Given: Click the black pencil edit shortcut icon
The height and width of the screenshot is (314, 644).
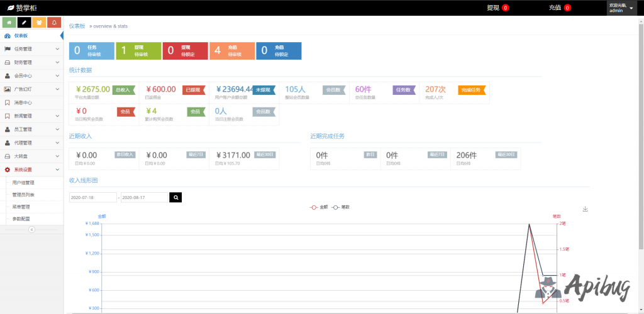Looking at the screenshot, I should click(x=24, y=23).
